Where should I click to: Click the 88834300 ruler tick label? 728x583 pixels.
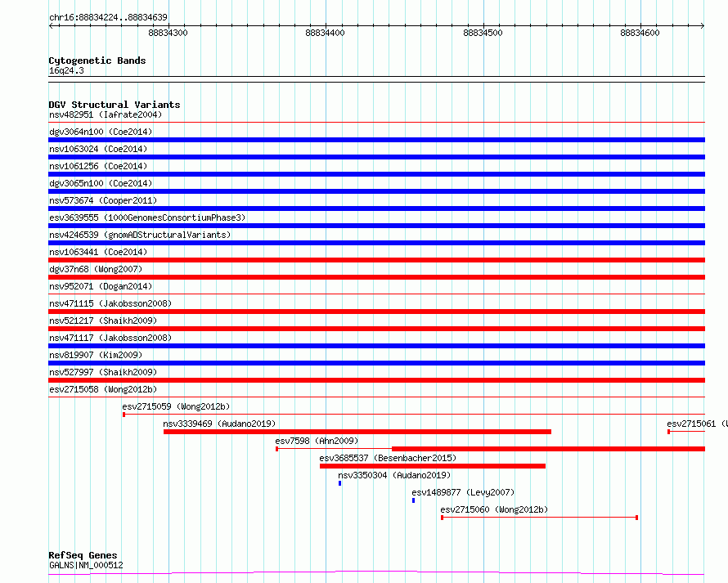coord(168,33)
